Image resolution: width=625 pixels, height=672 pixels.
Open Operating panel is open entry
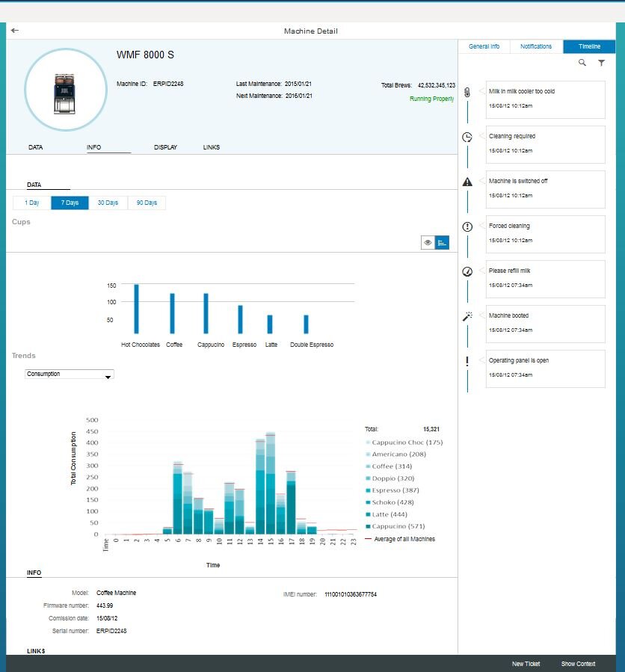pos(545,369)
